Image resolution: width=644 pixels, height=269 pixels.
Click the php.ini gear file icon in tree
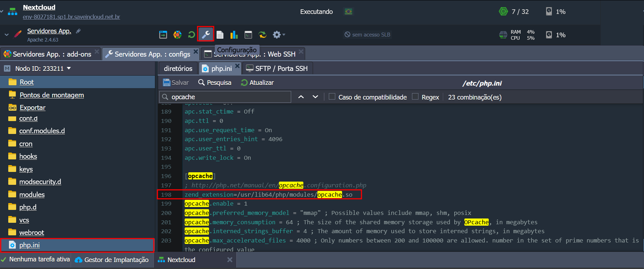(x=12, y=245)
